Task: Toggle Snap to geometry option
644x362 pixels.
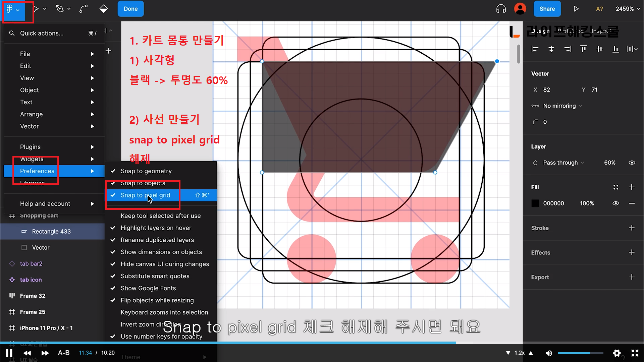Action: point(146,171)
